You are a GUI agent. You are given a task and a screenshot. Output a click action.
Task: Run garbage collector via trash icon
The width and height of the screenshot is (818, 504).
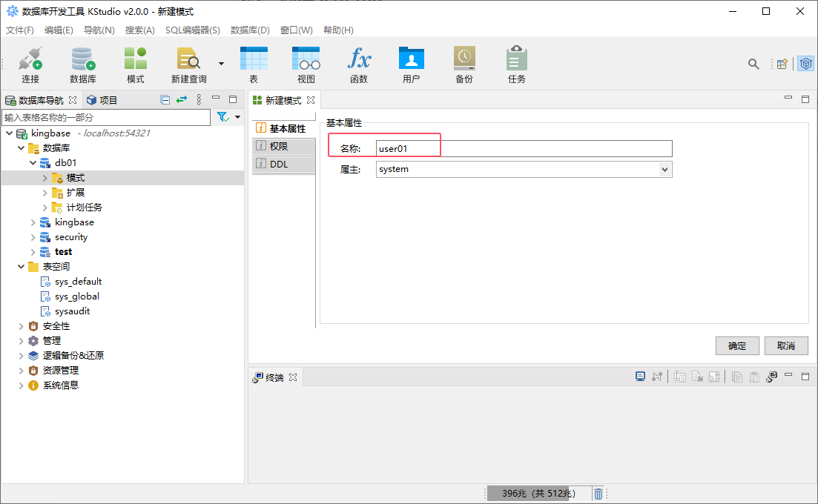pyautogui.click(x=598, y=494)
